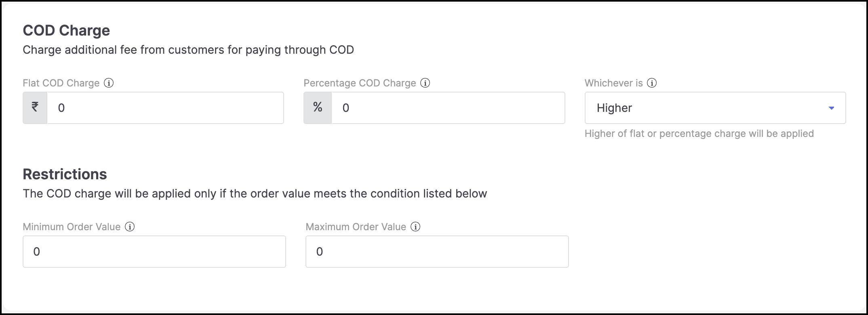Click the COD Charge section heading

[x=66, y=30]
